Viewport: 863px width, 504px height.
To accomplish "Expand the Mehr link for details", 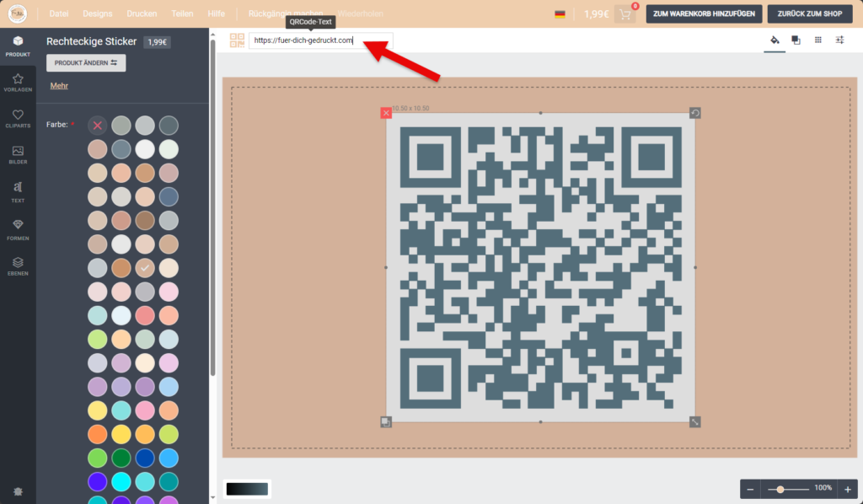I will 59,86.
